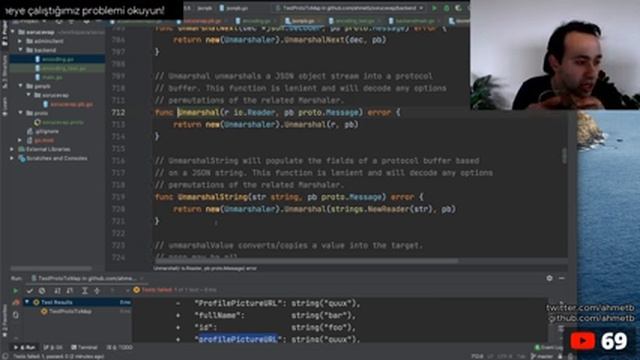Toggle show passed tests checkmark in Run toolbar
Viewport: 640px width, 360px height.
[29, 291]
